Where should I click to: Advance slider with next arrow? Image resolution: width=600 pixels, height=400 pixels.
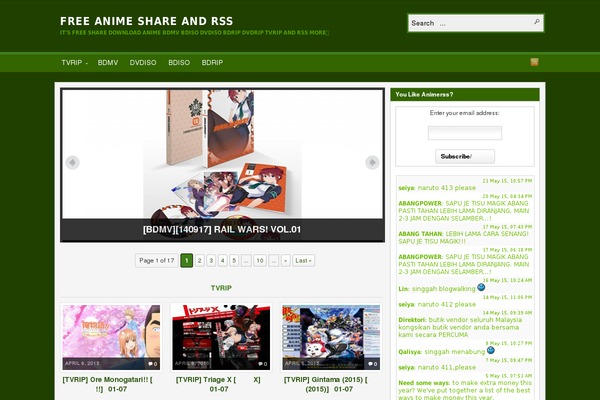[x=372, y=162]
